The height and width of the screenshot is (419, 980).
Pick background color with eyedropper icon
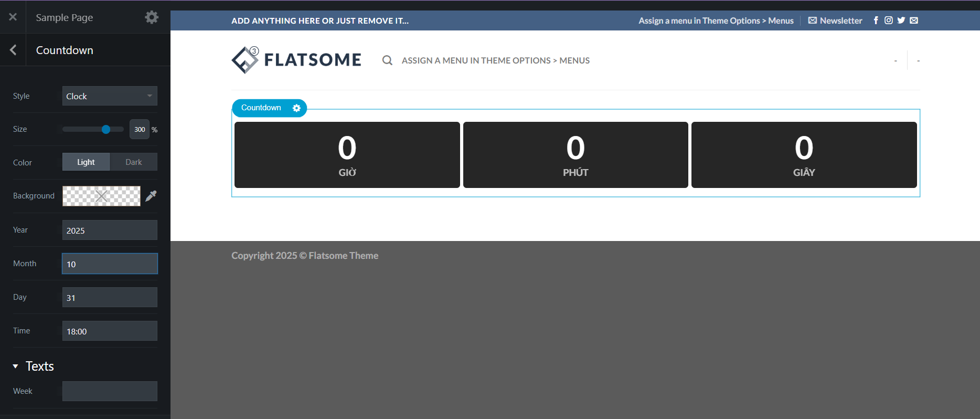[151, 196]
